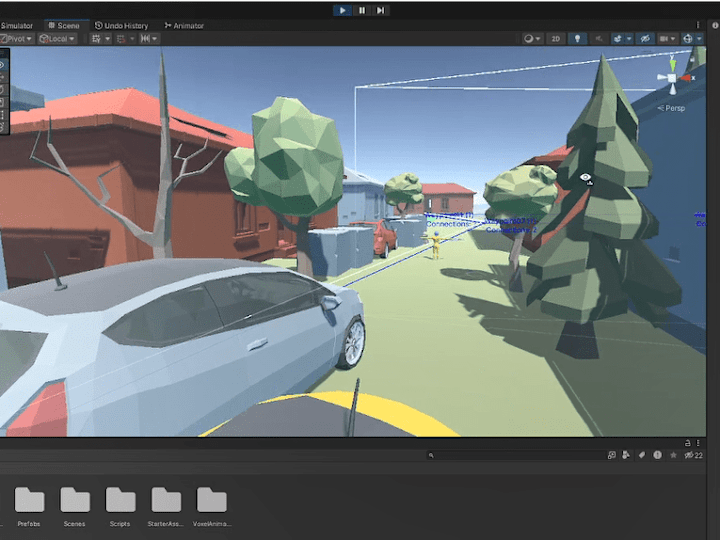Image resolution: width=720 pixels, height=540 pixels.
Task: Open search-in-window icon of Project panel
Action: pyautogui.click(x=611, y=455)
